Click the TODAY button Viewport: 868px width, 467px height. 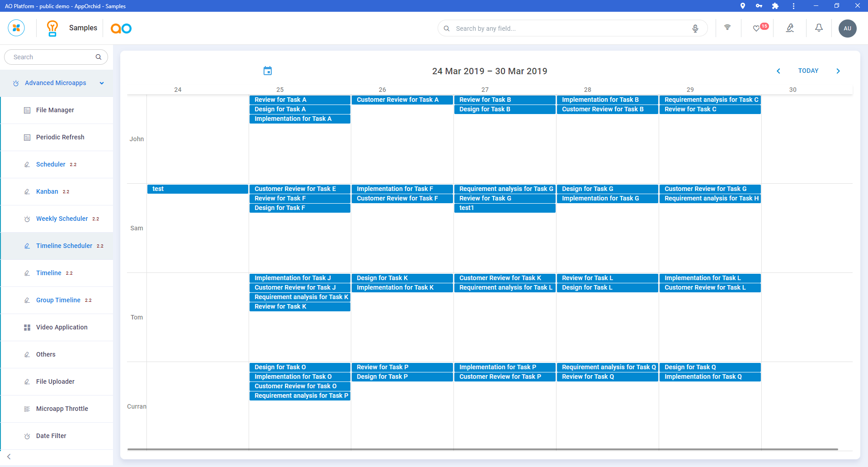point(808,71)
